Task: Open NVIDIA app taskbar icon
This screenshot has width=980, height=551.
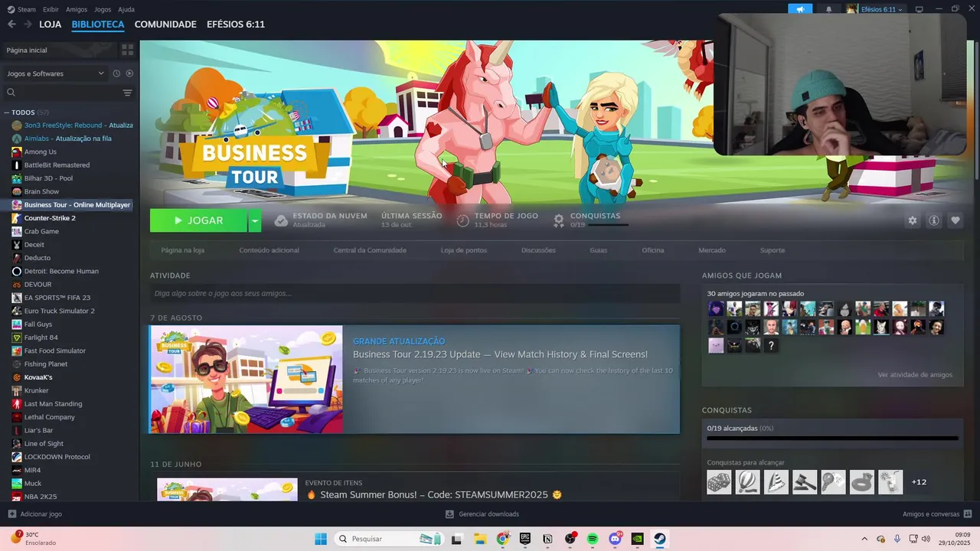Action: pos(637,539)
